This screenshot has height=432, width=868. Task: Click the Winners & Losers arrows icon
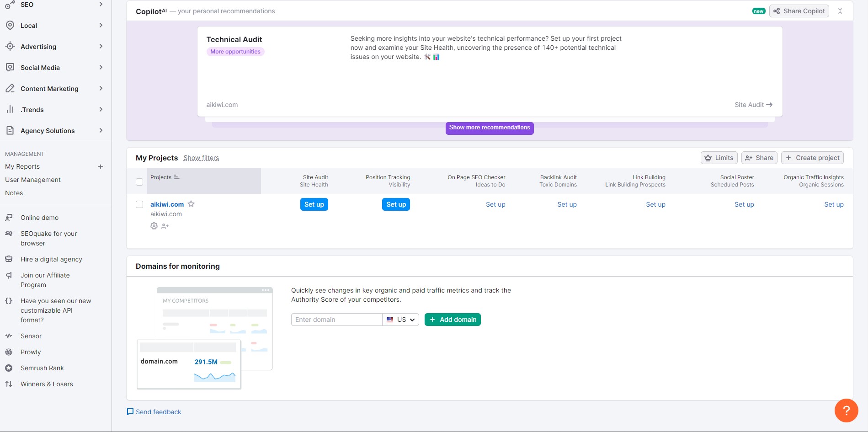(x=9, y=384)
